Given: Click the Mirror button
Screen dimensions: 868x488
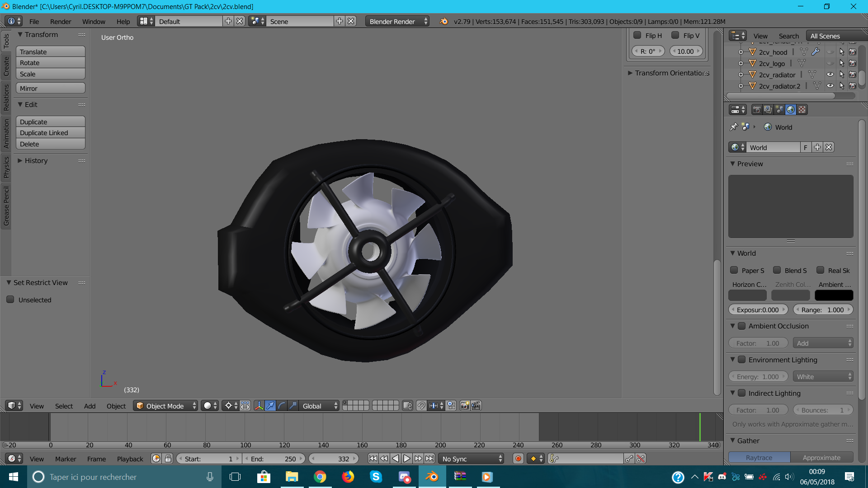Looking at the screenshot, I should 51,88.
